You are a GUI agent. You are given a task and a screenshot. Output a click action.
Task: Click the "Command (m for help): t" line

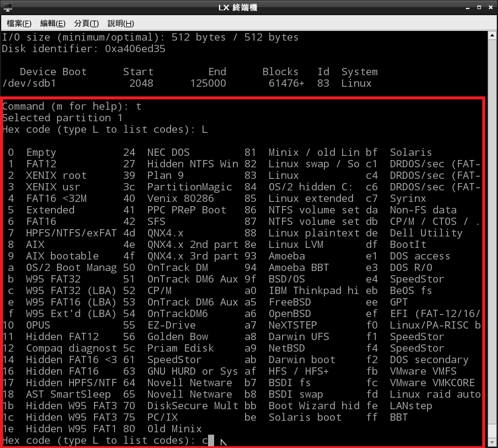[x=72, y=106]
